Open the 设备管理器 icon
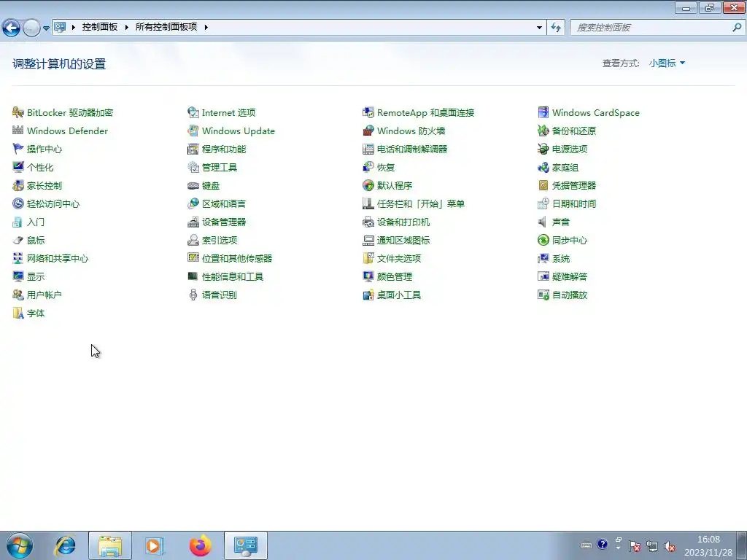The height and width of the screenshot is (560, 747). [x=193, y=222]
